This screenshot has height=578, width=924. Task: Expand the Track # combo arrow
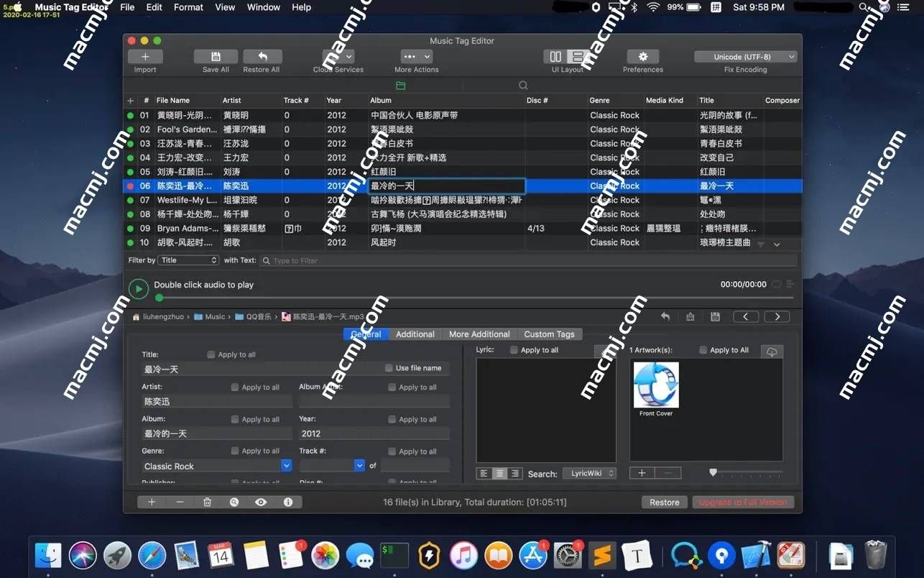pos(360,466)
